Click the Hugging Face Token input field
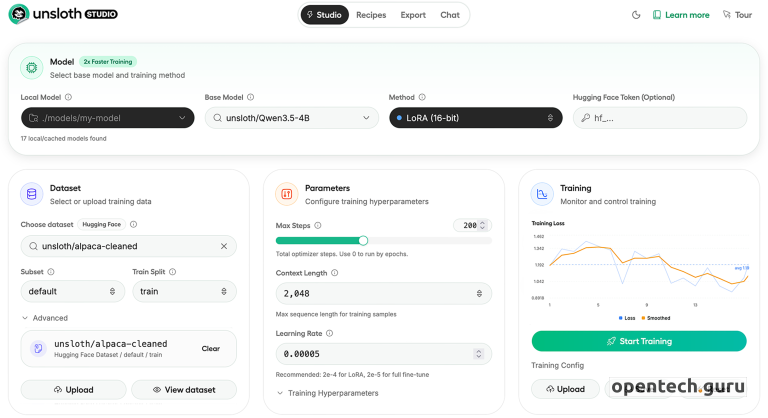 tap(660, 118)
